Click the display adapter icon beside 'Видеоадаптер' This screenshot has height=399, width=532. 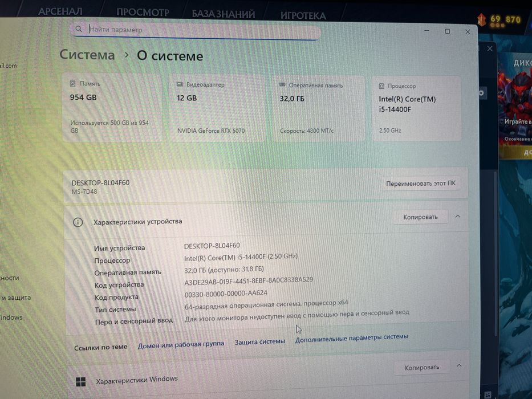pos(180,84)
